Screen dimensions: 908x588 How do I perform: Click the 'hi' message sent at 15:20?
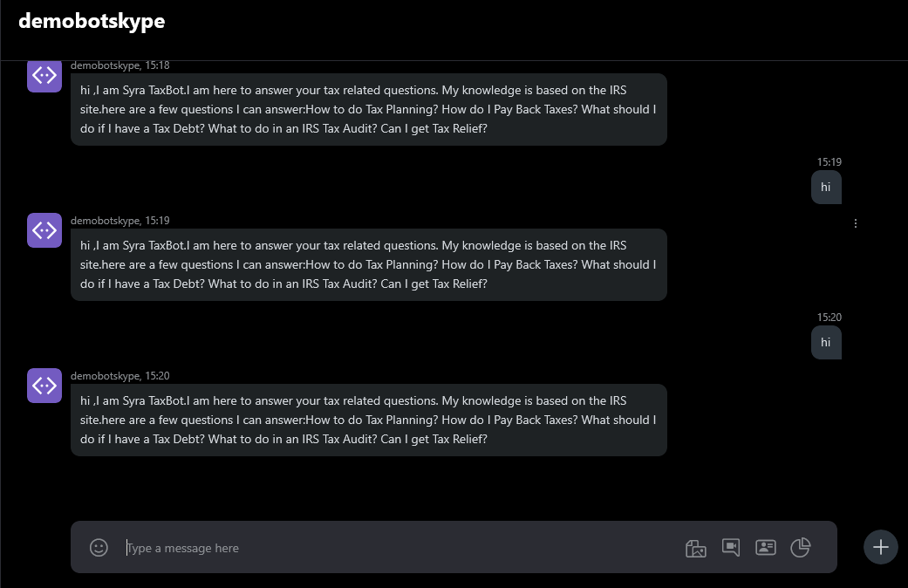coord(826,342)
